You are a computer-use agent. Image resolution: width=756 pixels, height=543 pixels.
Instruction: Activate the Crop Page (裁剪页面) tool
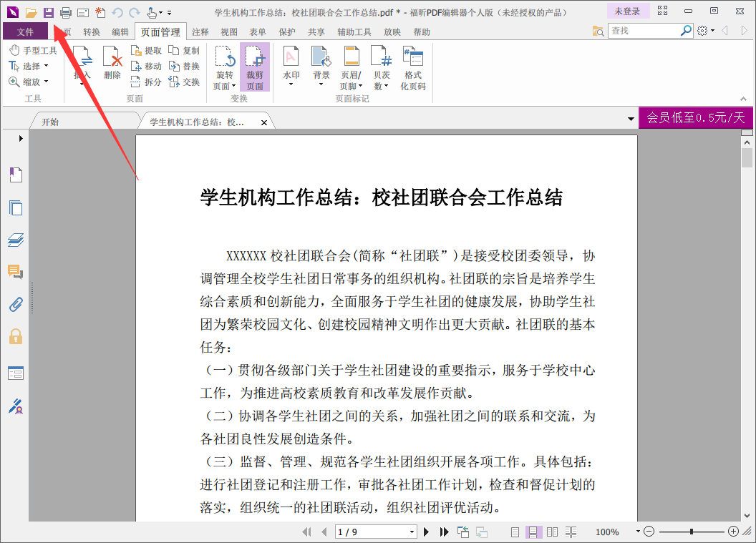click(255, 67)
